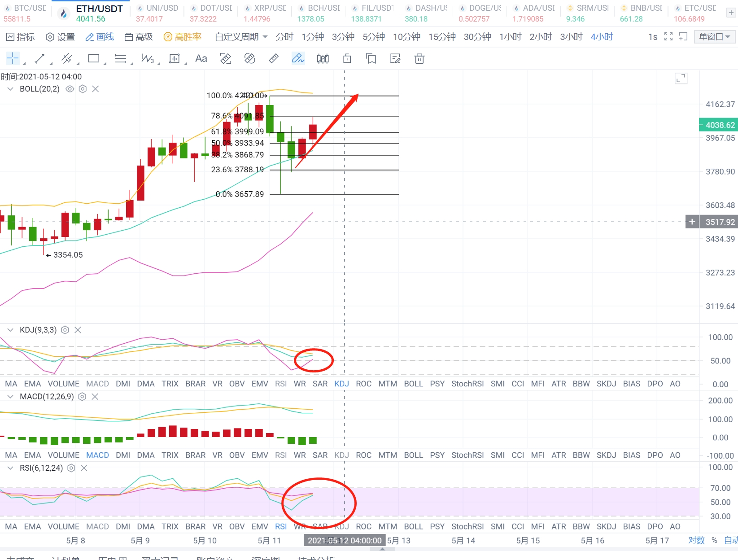The height and width of the screenshot is (560, 738).
Task: Open the 单窗口 window layout dropdown
Action: 714,37
